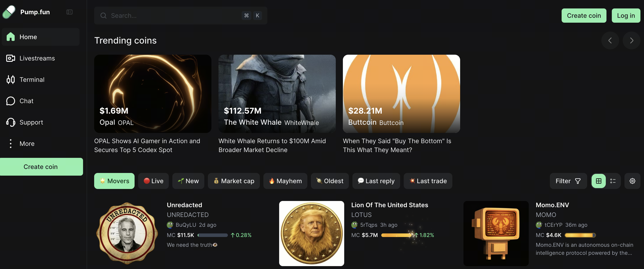
Task: Switch to grid view of coins
Action: point(598,181)
